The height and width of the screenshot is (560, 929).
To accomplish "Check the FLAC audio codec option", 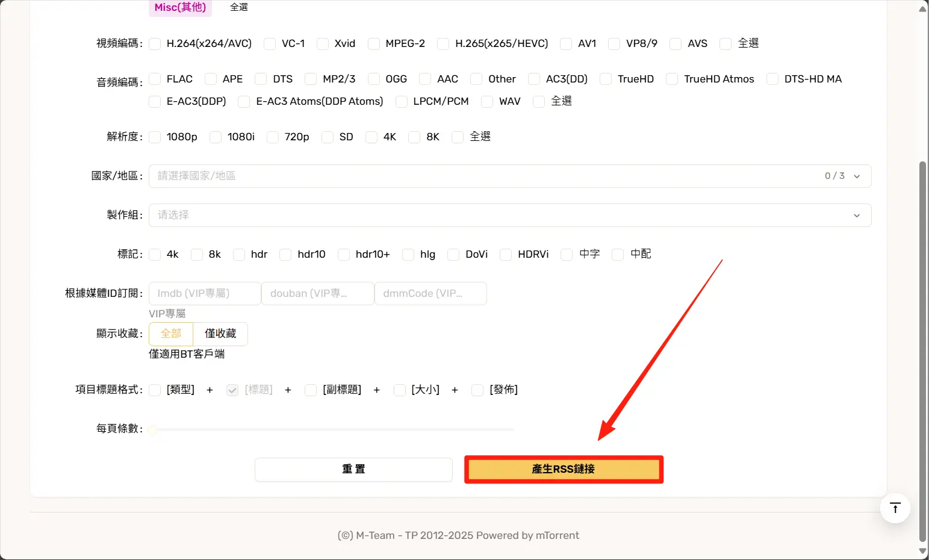I will coord(155,79).
